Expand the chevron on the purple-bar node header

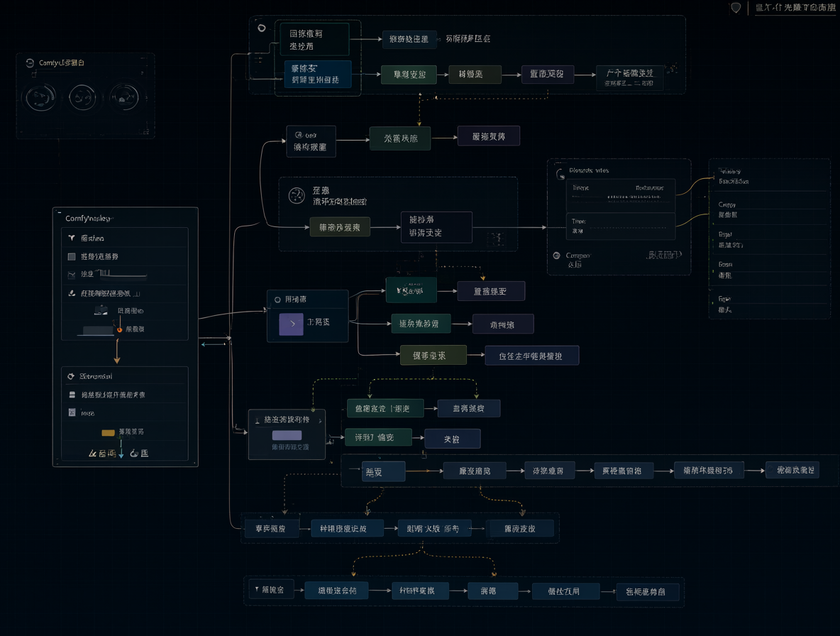pyautogui.click(x=320, y=421)
